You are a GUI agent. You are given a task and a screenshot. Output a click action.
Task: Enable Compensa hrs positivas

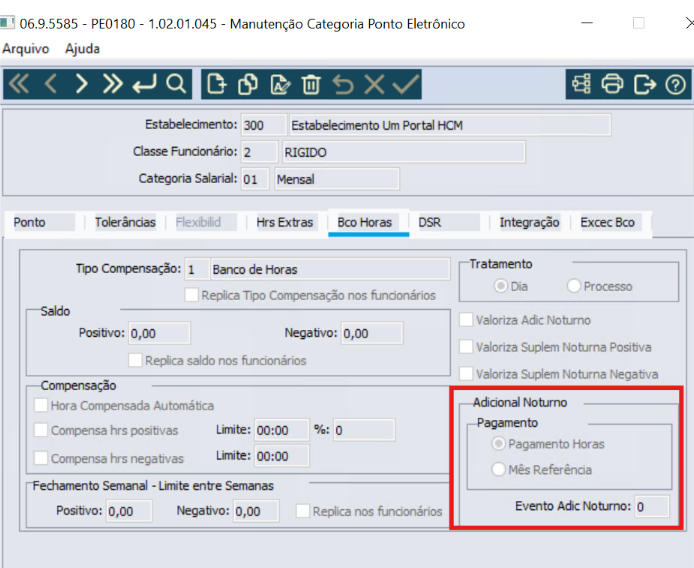tap(41, 430)
